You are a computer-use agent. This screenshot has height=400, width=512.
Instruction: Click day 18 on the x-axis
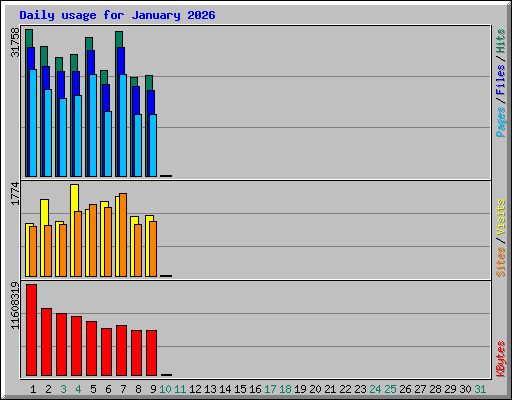point(285,389)
